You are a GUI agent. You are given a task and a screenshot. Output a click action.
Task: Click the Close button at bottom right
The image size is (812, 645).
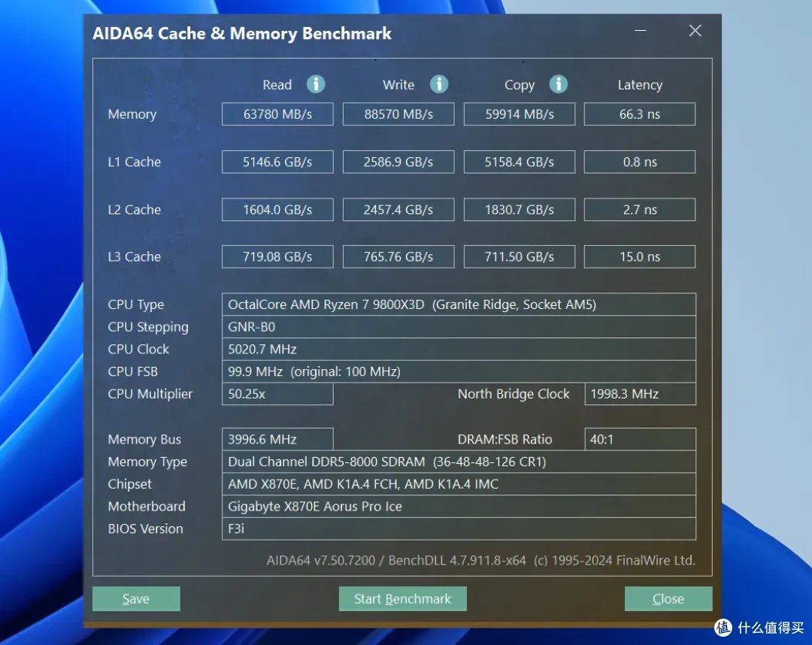click(x=668, y=598)
